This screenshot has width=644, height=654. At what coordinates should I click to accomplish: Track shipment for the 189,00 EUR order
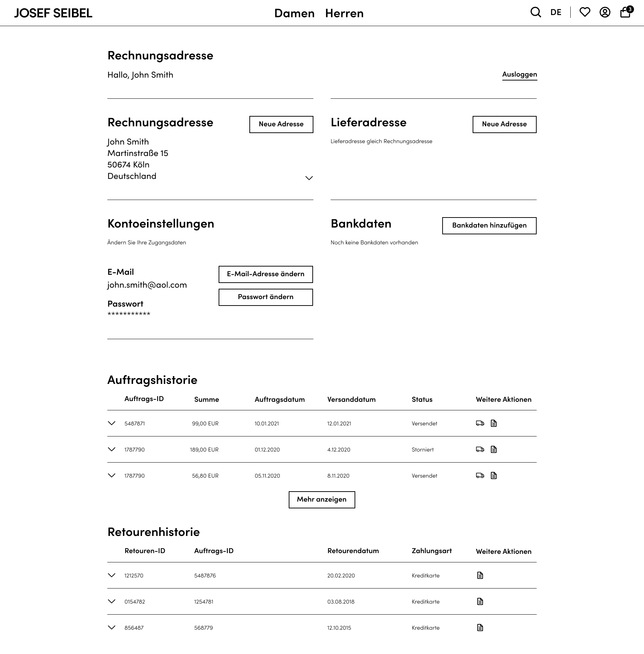point(480,449)
